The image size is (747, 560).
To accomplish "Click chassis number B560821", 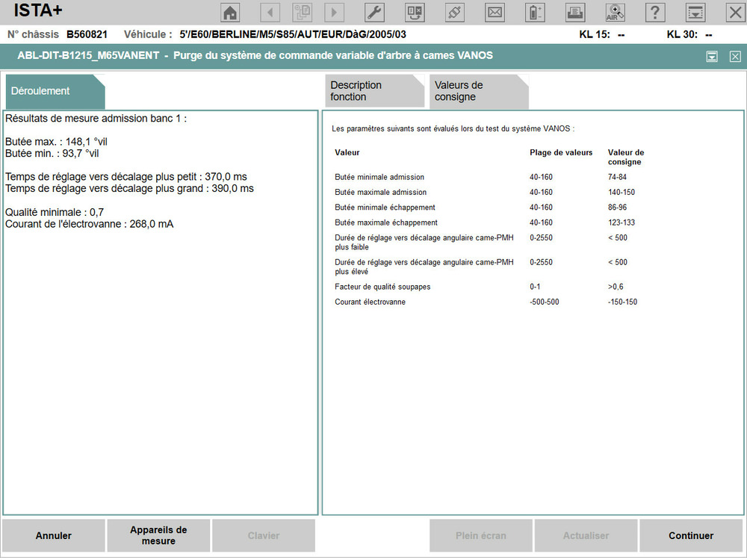I will point(87,34).
